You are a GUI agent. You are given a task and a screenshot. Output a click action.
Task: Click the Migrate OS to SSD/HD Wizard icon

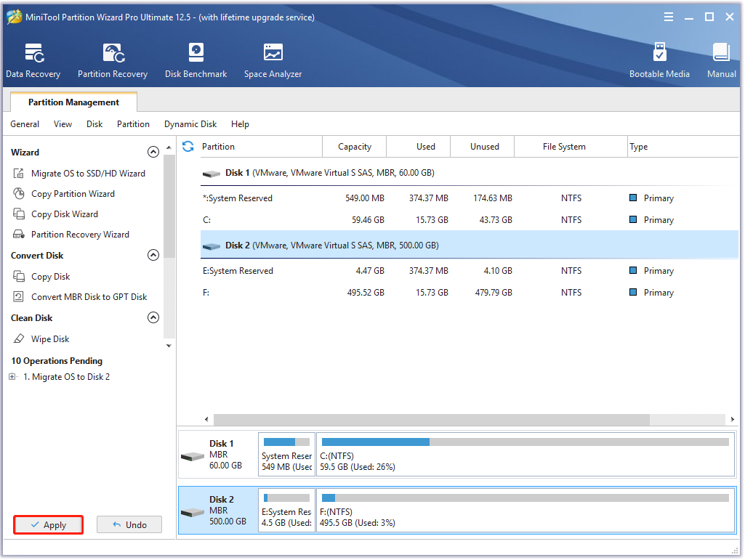18,174
